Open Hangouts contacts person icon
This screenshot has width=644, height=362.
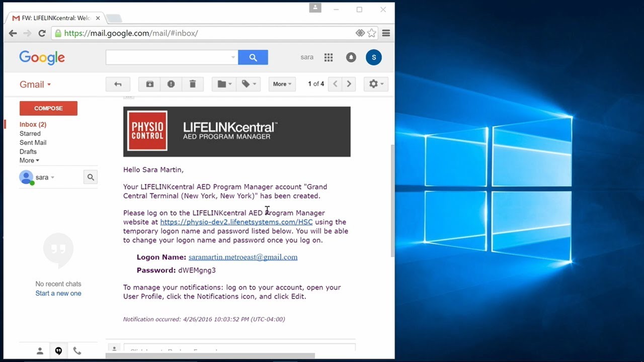[40, 351]
